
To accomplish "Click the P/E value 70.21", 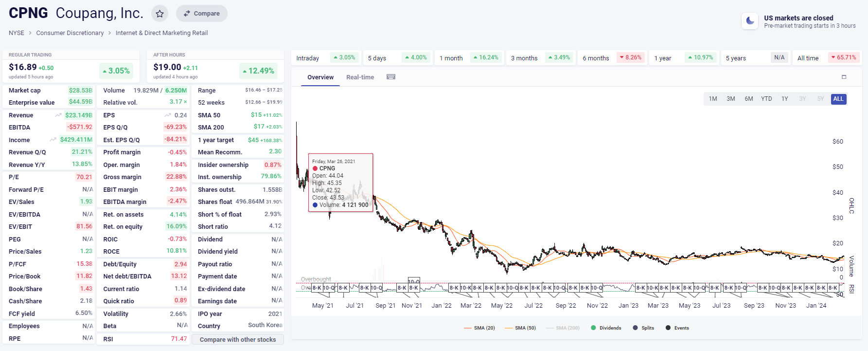I will click(84, 177).
